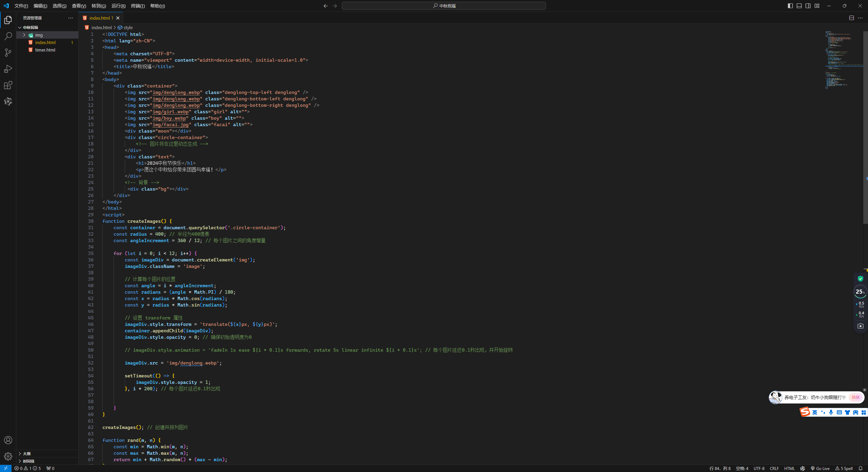This screenshot has width=868, height=472.
Task: Open Run and Debug view
Action: (8, 69)
